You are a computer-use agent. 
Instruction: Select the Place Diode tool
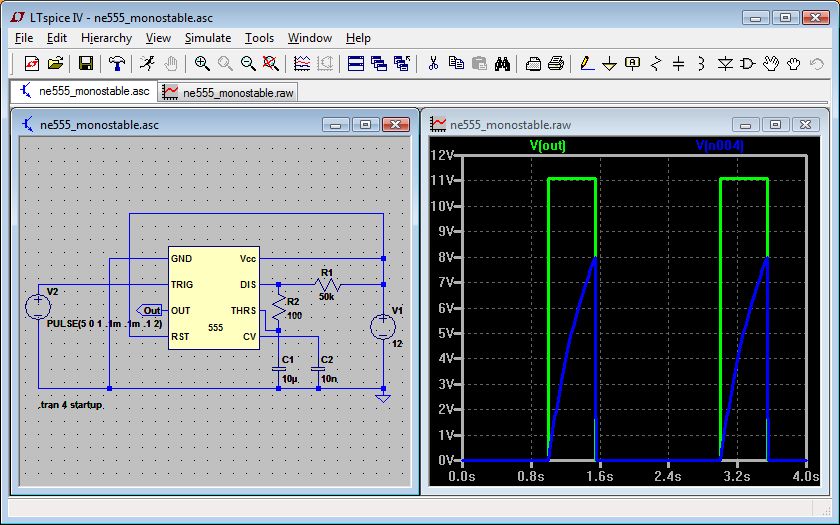(x=725, y=64)
